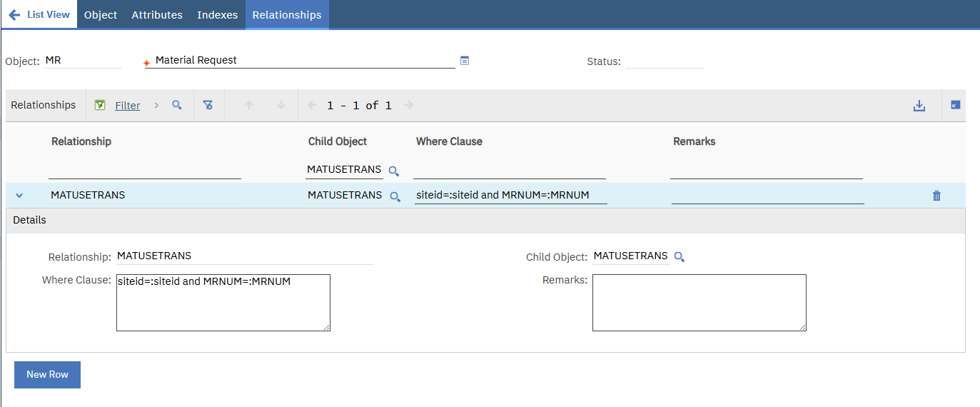Image resolution: width=980 pixels, height=407 pixels.
Task: Switch to the Attributes tab
Action: (157, 14)
